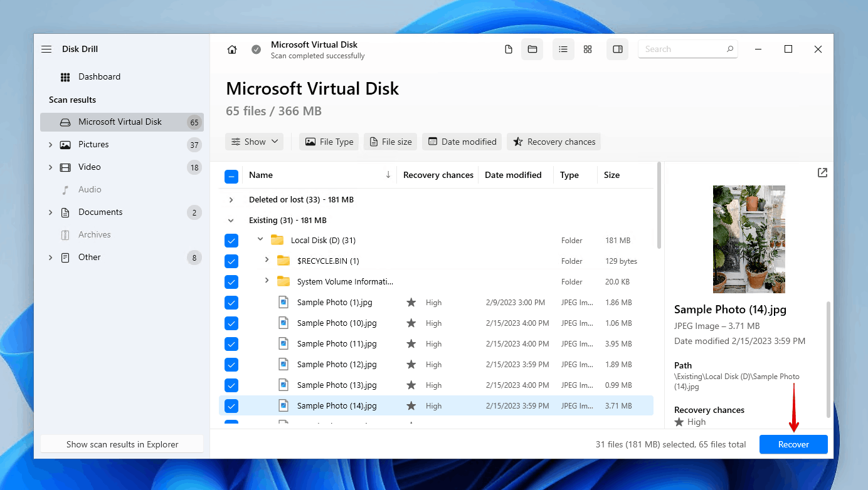The width and height of the screenshot is (868, 490).
Task: Open the Recovery chances filter button
Action: click(x=554, y=142)
